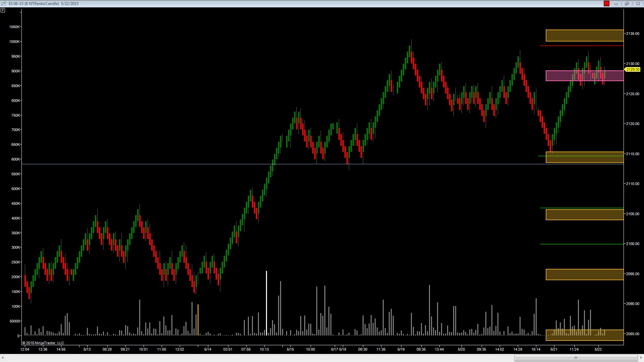Screen dimensions: 644x362
Task: Select the gold rectangle zone at 2135.00
Action: 585,36
